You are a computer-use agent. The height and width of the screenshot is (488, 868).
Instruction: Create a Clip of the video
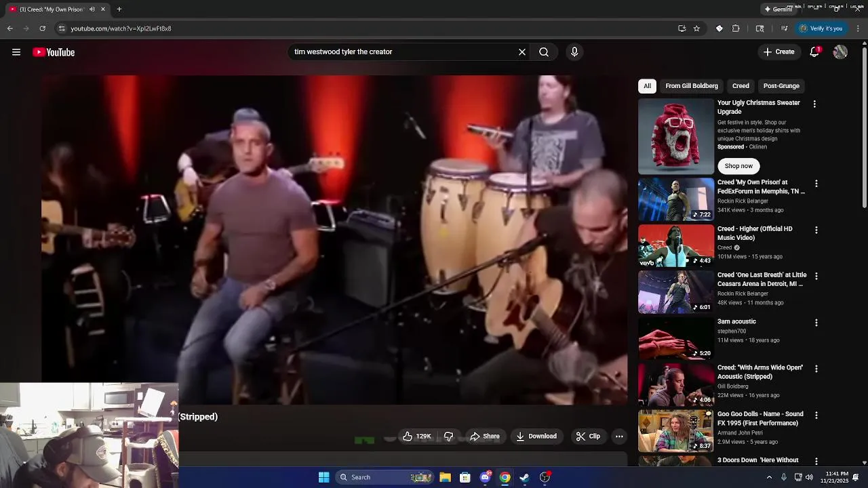(x=588, y=436)
